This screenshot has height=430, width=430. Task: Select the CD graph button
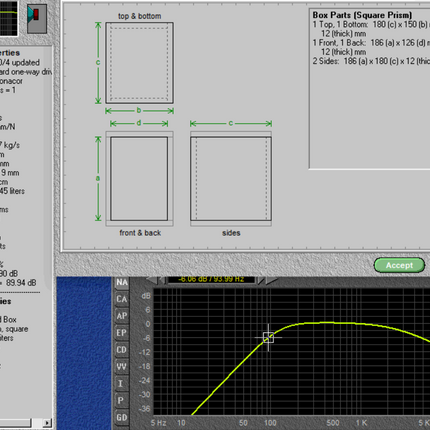(x=122, y=350)
